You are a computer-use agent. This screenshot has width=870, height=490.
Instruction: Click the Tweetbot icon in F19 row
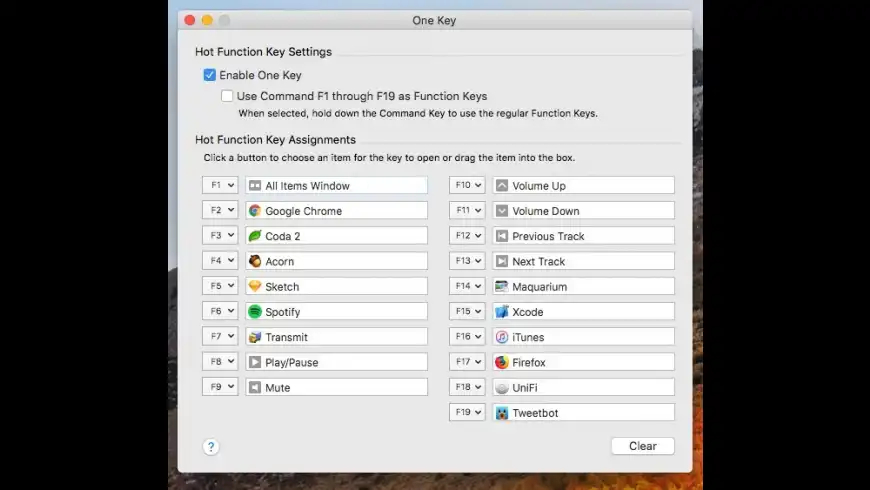click(502, 413)
